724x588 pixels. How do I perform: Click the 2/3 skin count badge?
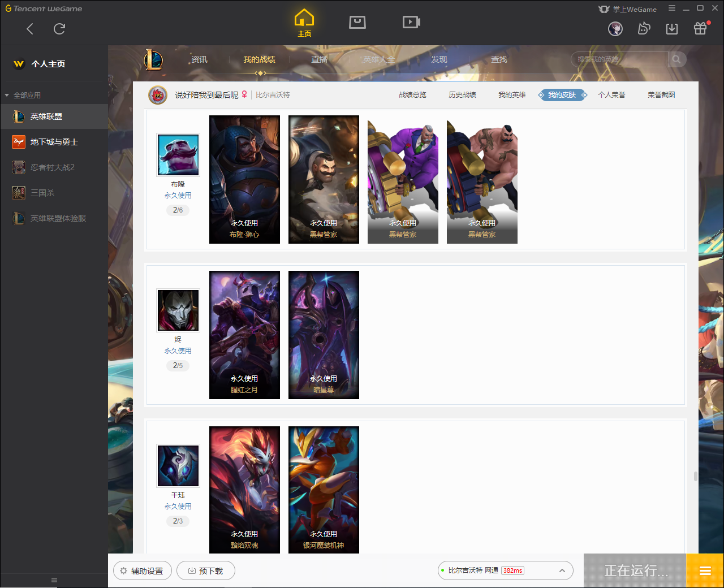pyautogui.click(x=178, y=521)
